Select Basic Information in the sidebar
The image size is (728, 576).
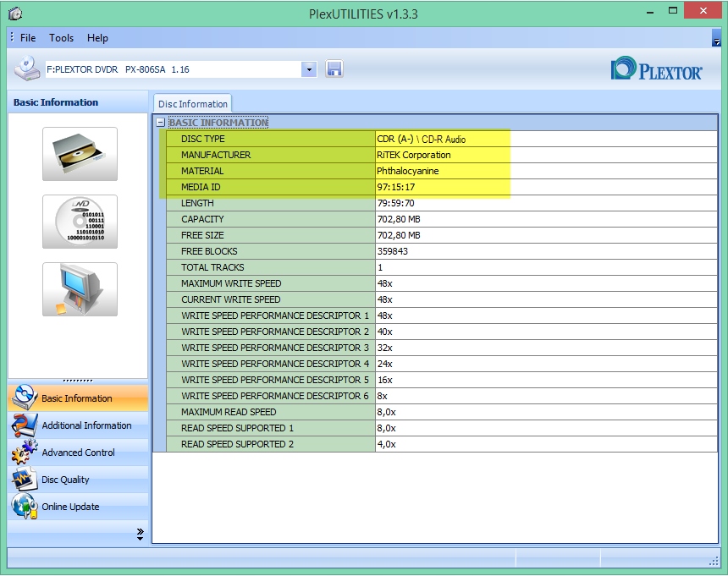(77, 398)
